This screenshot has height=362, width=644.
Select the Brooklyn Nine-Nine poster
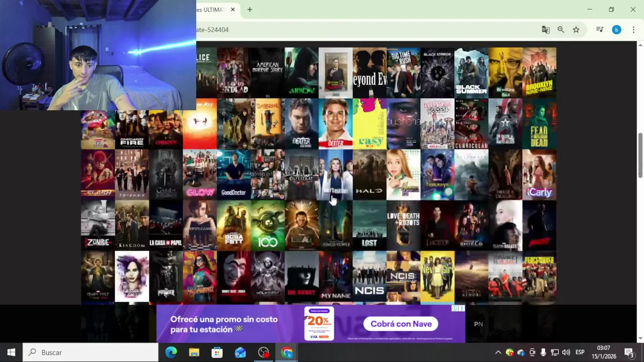click(x=539, y=73)
